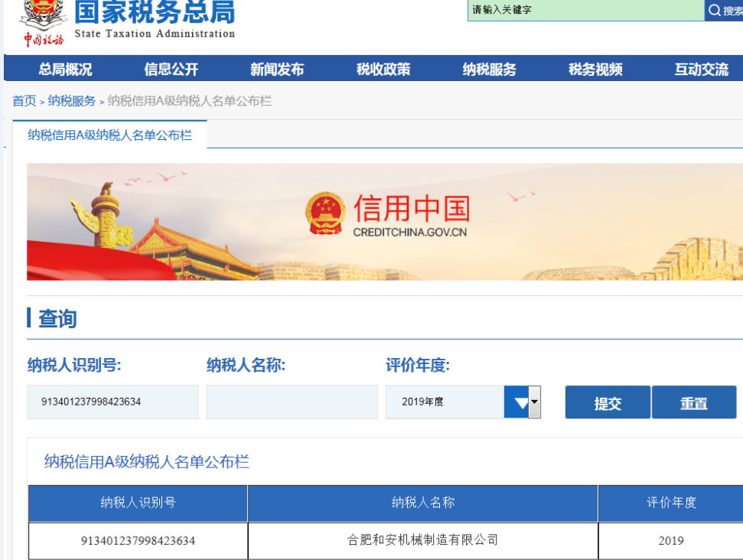Image resolution: width=743 pixels, height=560 pixels.
Task: Select the 2019年度 year combo box
Action: coord(445,402)
